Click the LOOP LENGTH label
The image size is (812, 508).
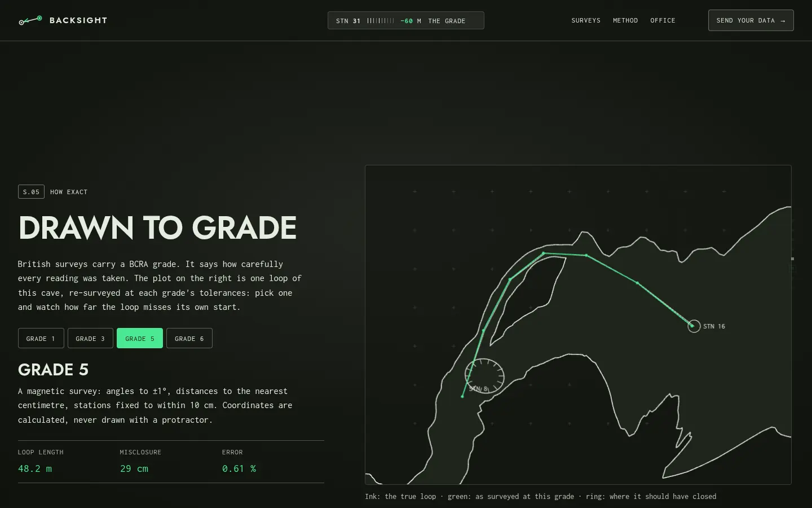point(41,452)
